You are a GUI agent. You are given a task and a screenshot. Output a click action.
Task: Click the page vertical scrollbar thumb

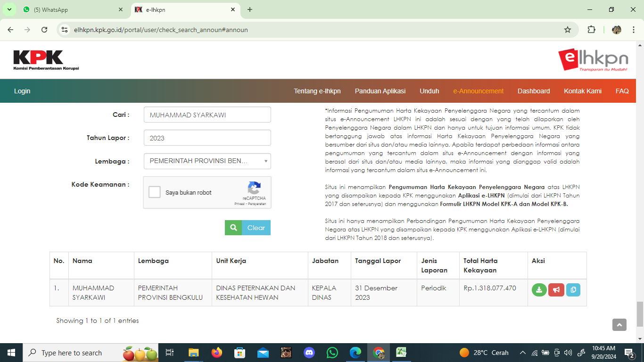point(640,313)
